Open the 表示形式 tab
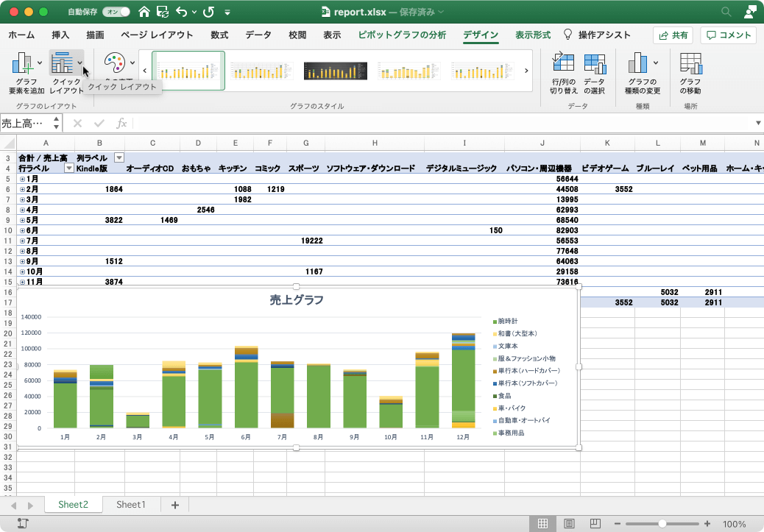This screenshot has width=764, height=532. point(533,35)
